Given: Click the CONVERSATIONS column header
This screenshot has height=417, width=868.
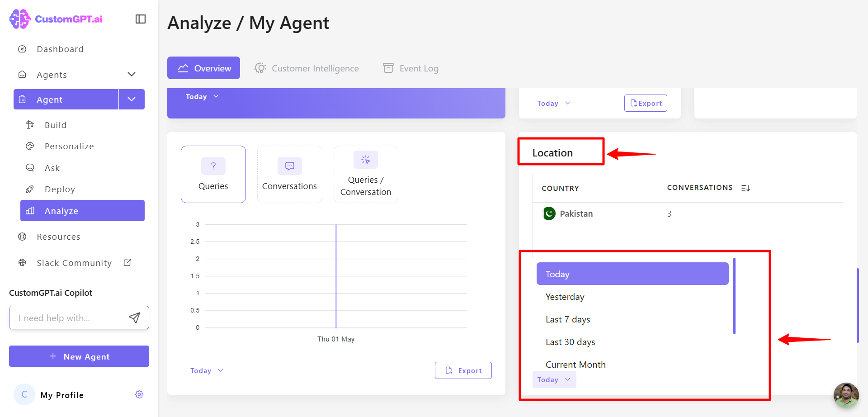Looking at the screenshot, I should pyautogui.click(x=700, y=187).
